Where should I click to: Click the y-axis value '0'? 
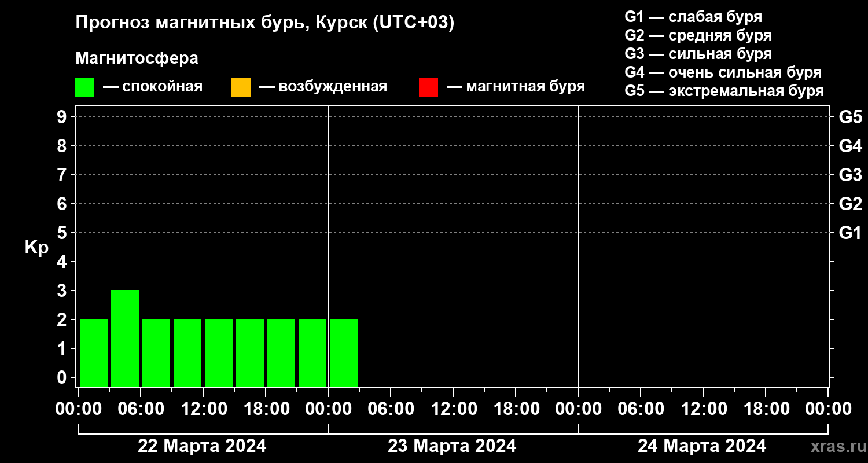coord(62,377)
